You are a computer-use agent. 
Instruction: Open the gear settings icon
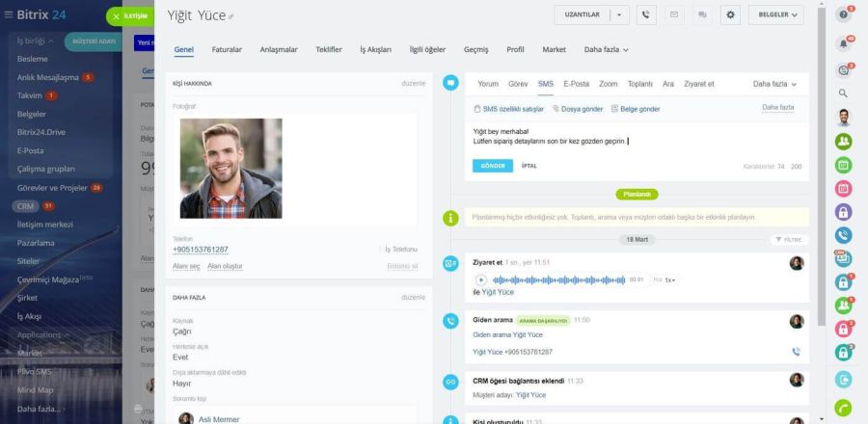click(730, 14)
